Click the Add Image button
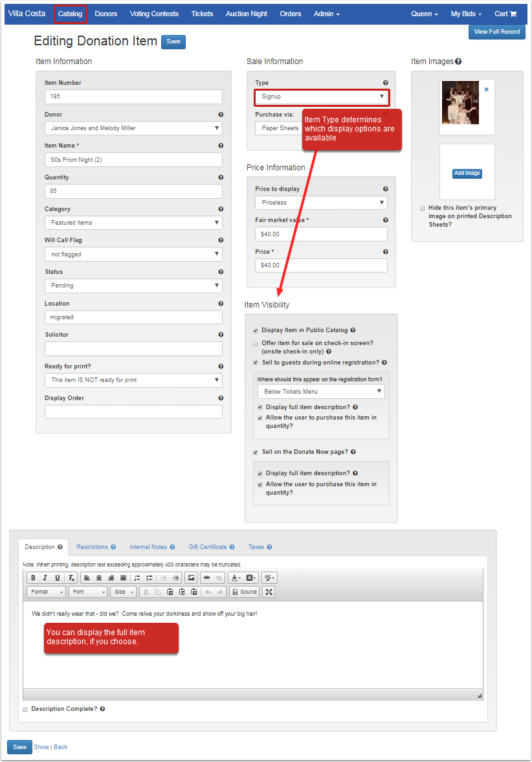Viewport: 532px width, 762px height. (x=467, y=174)
